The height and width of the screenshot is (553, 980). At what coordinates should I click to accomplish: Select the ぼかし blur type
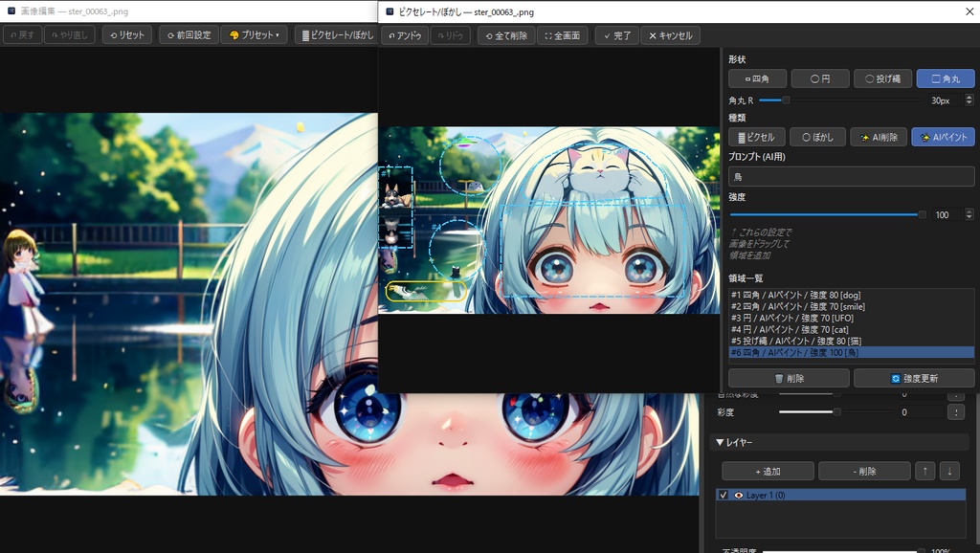coord(817,137)
